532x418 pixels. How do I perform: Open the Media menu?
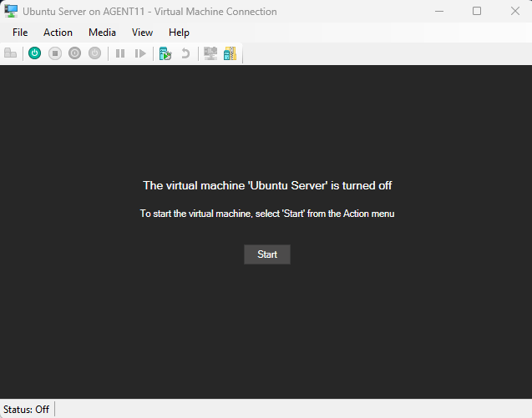click(102, 33)
